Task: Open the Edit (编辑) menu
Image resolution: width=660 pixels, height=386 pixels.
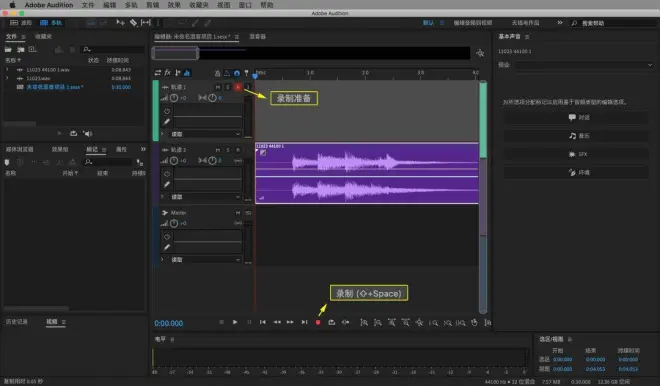Action: 109,5
